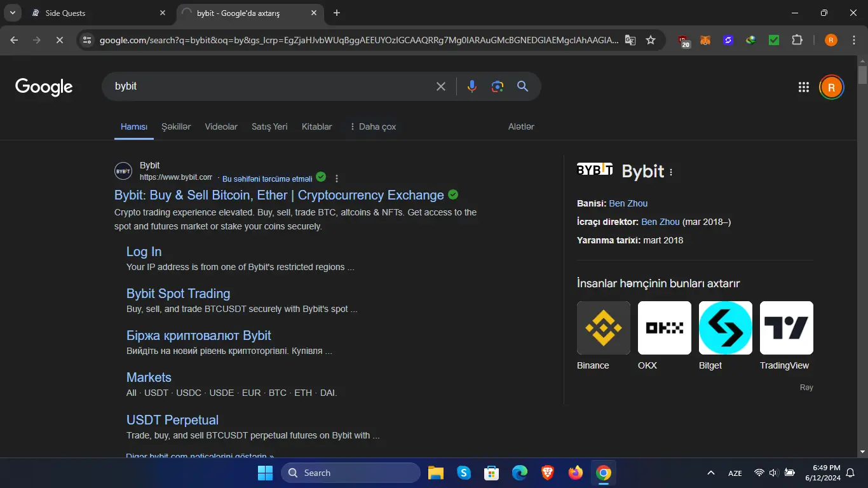This screenshot has height=488, width=868.
Task: Click the browser address bar URL
Action: coord(358,40)
